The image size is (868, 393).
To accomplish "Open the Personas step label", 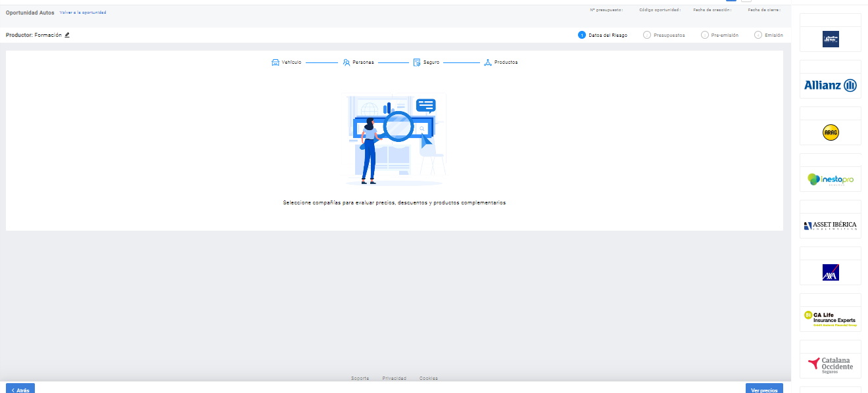I will point(363,62).
